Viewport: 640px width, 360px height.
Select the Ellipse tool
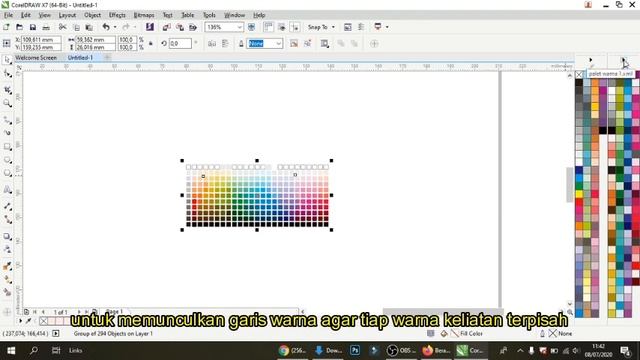point(7,160)
